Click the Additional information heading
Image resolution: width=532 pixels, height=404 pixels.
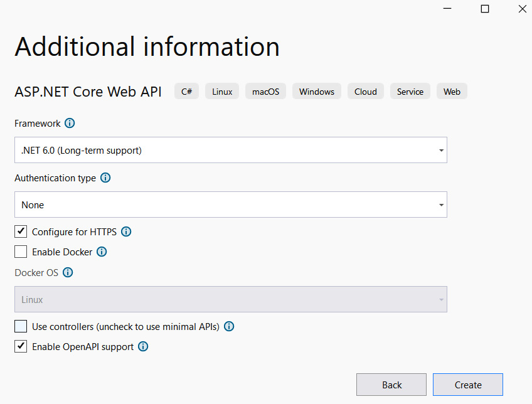click(x=147, y=46)
